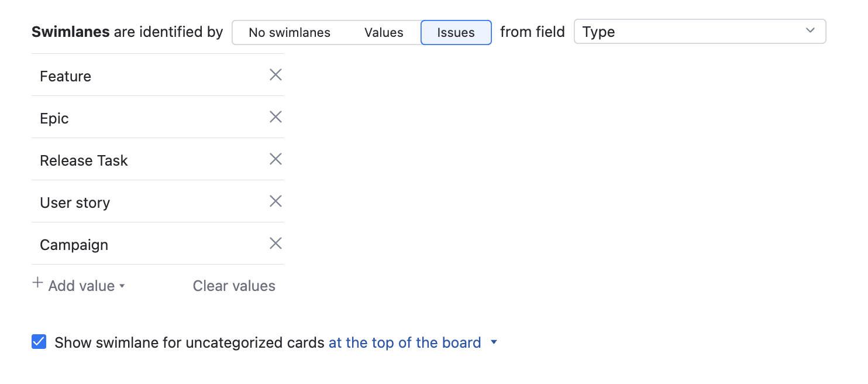The height and width of the screenshot is (384, 868).
Task: Click the 'at the top of the board' link
Action: (405, 342)
